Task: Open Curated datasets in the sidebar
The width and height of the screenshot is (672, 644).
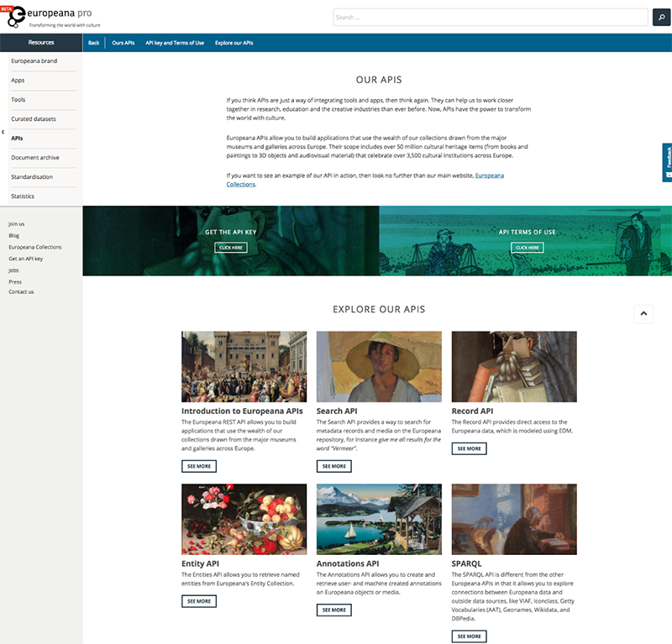Action: pyautogui.click(x=33, y=119)
